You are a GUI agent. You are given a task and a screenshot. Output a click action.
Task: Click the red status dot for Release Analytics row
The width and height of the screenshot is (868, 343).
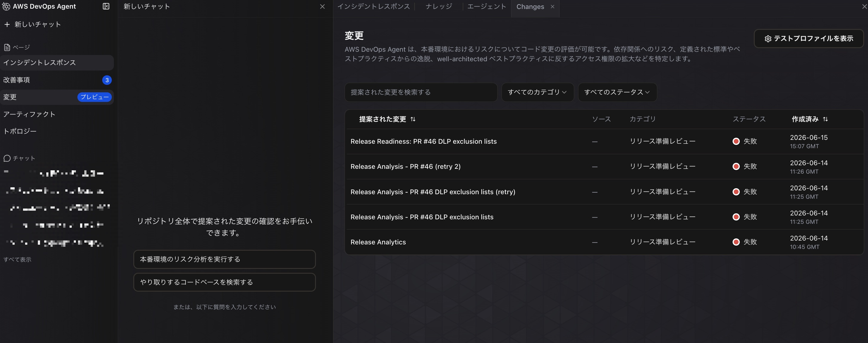coord(736,242)
